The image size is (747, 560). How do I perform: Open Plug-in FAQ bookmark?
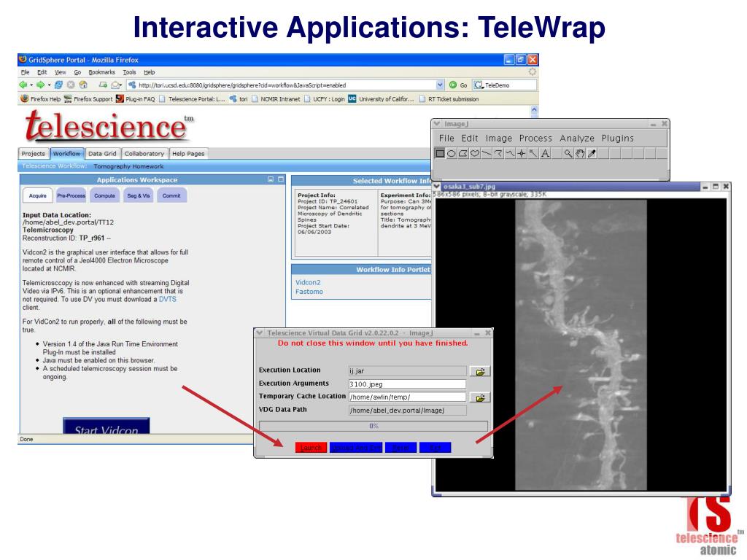pyautogui.click(x=135, y=99)
